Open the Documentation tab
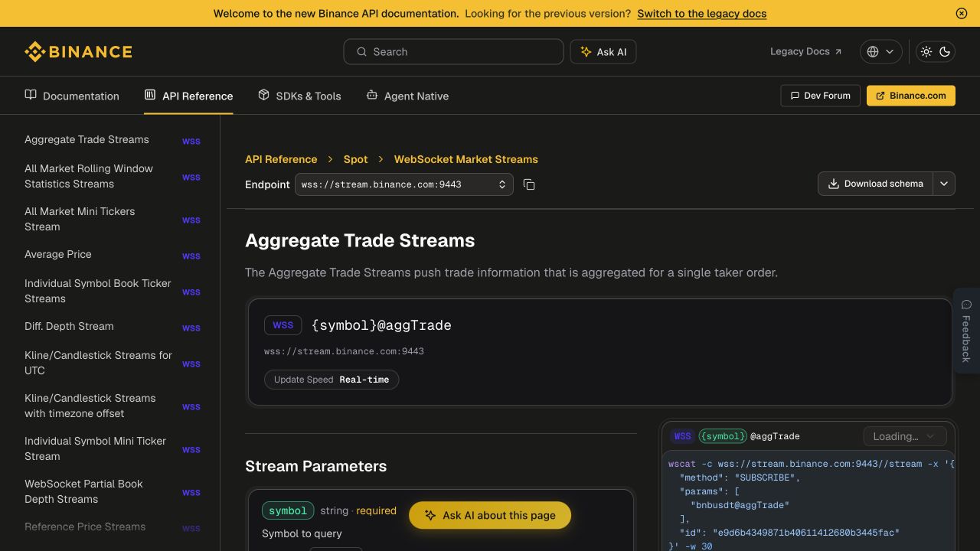Viewport: 980px width, 551px height. tap(72, 96)
